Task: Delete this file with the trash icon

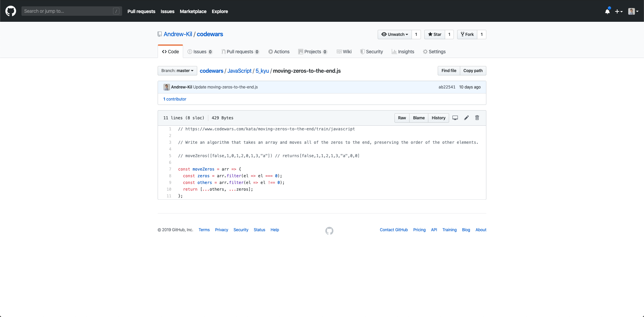Action: pyautogui.click(x=477, y=118)
